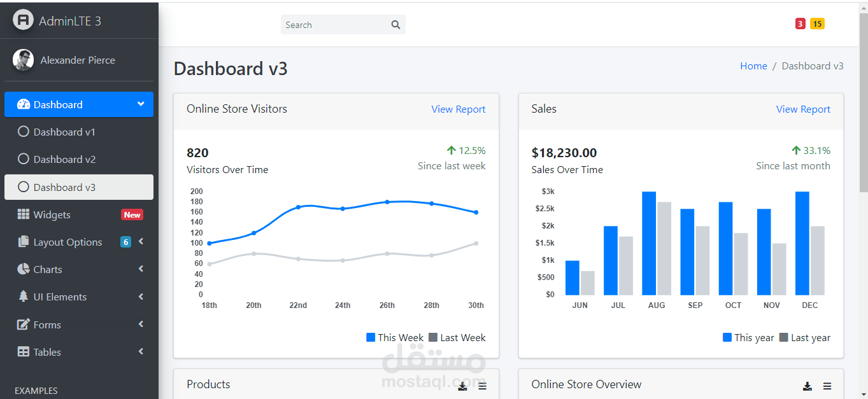868x399 pixels.
Task: Click the green up arrow beside 12.5%
Action: point(451,150)
